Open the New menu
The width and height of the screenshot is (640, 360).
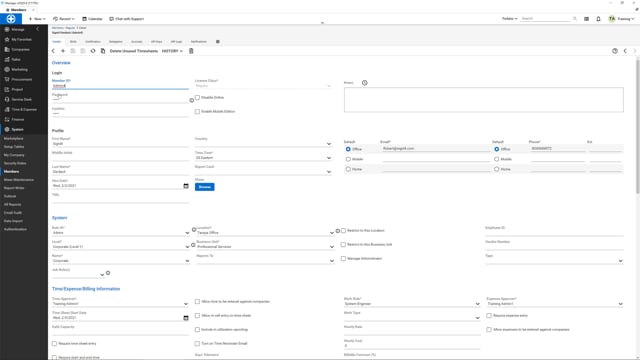tap(37, 19)
